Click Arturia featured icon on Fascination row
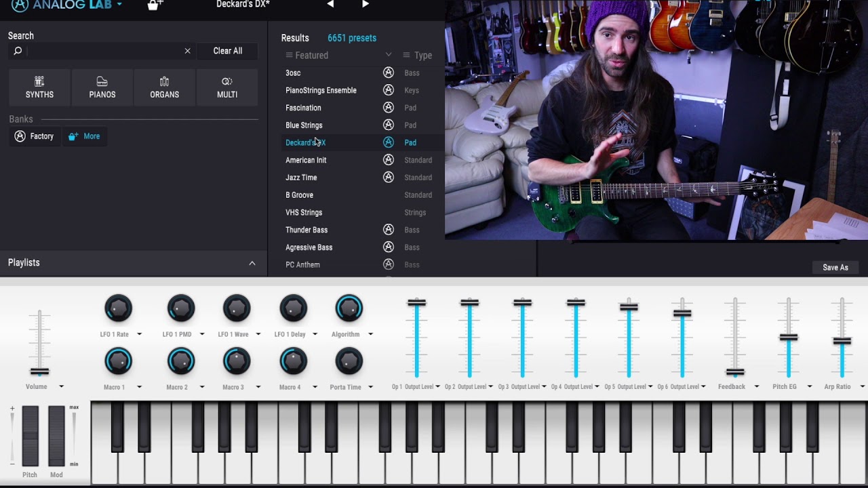The image size is (868, 488). pyautogui.click(x=388, y=108)
